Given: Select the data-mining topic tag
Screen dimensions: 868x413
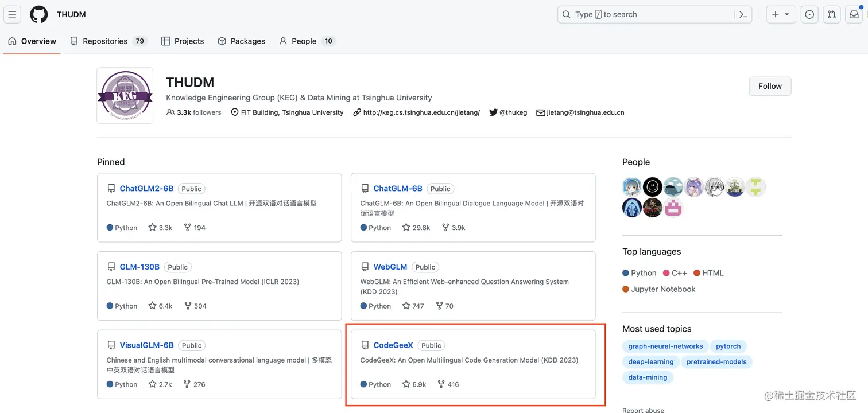Looking at the screenshot, I should (648, 377).
